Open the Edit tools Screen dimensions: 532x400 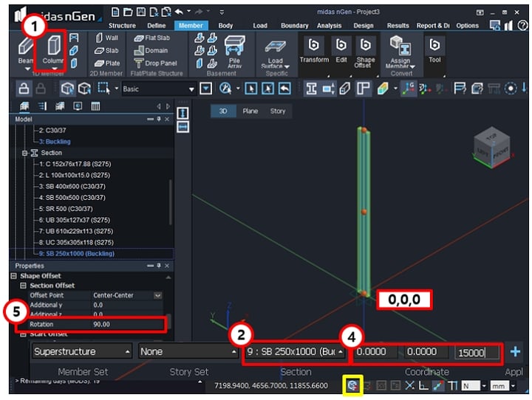(341, 50)
